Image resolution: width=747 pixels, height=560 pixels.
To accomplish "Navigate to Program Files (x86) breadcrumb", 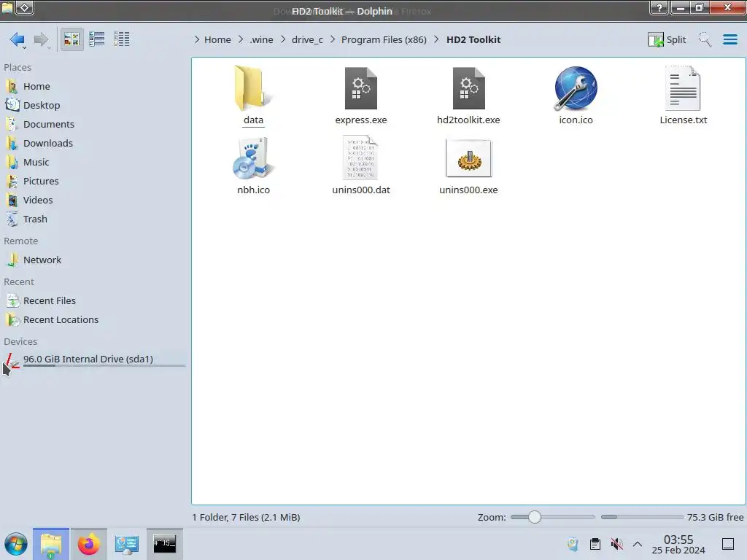I will pos(384,39).
